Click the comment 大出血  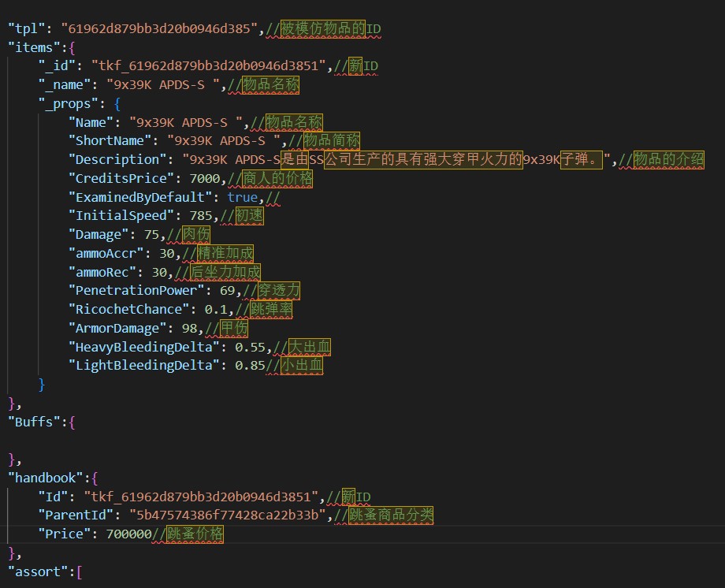[310, 348]
